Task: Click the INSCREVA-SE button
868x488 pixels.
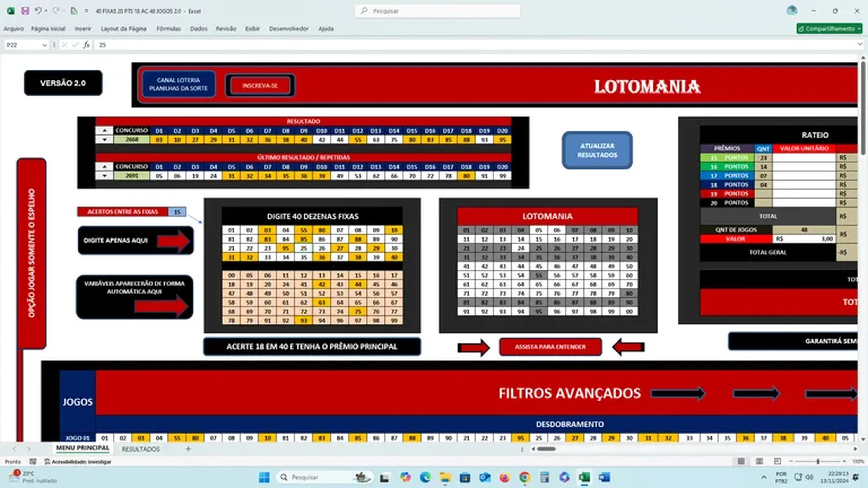Action: [260, 86]
